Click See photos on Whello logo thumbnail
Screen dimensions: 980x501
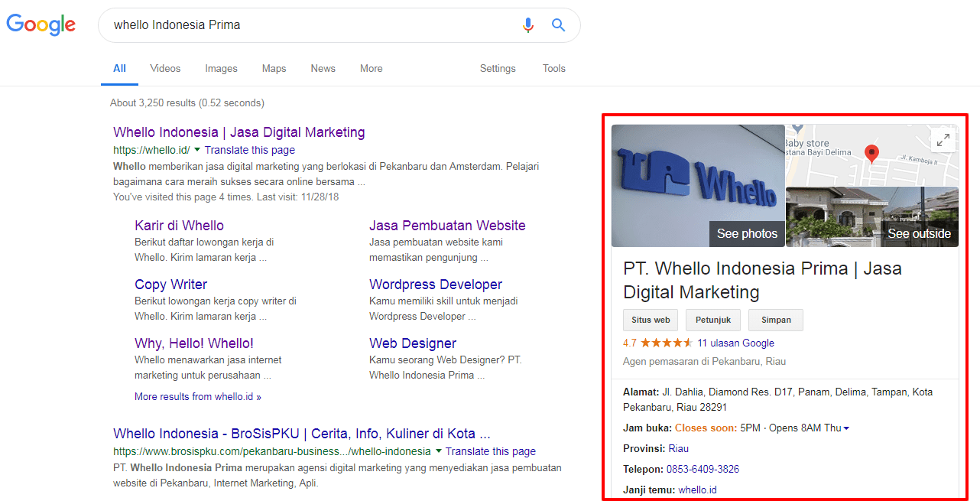[x=746, y=234]
